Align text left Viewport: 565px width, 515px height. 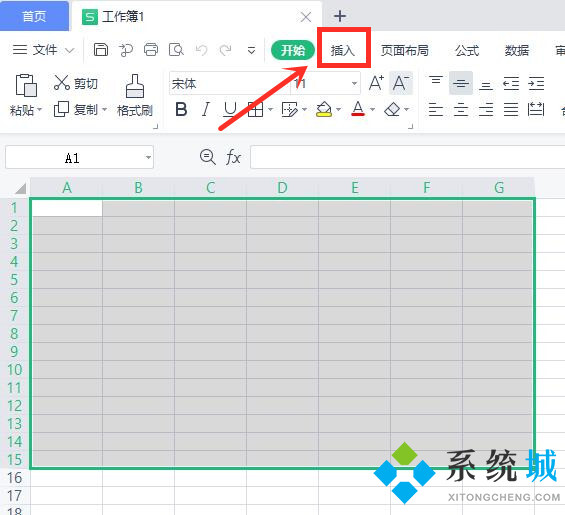(x=436, y=109)
